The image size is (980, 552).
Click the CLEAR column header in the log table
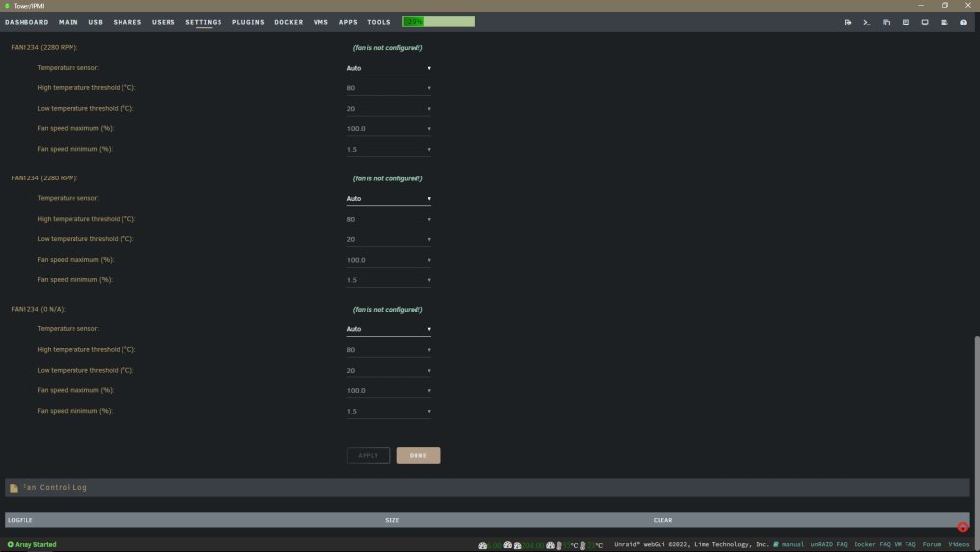pos(662,520)
